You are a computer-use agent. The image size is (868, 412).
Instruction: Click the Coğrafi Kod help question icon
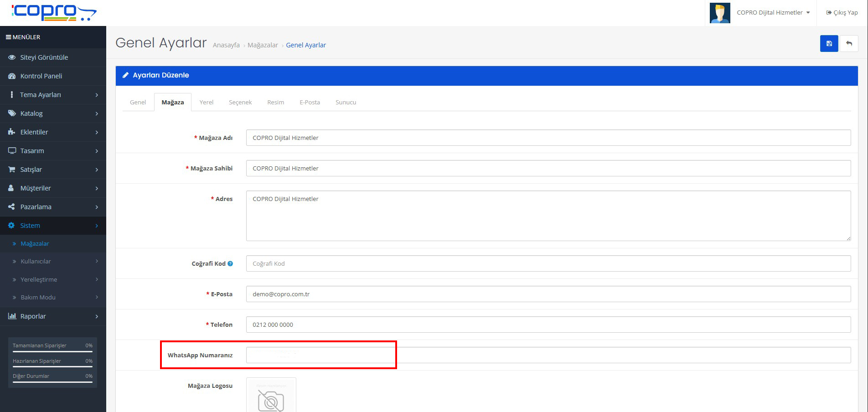pos(230,263)
